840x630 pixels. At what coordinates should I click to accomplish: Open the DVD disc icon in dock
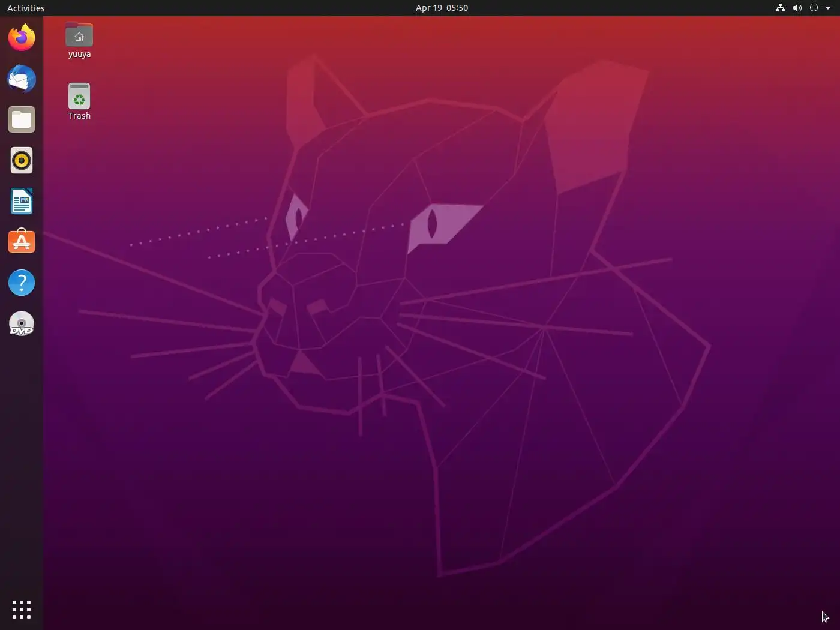pyautogui.click(x=22, y=323)
